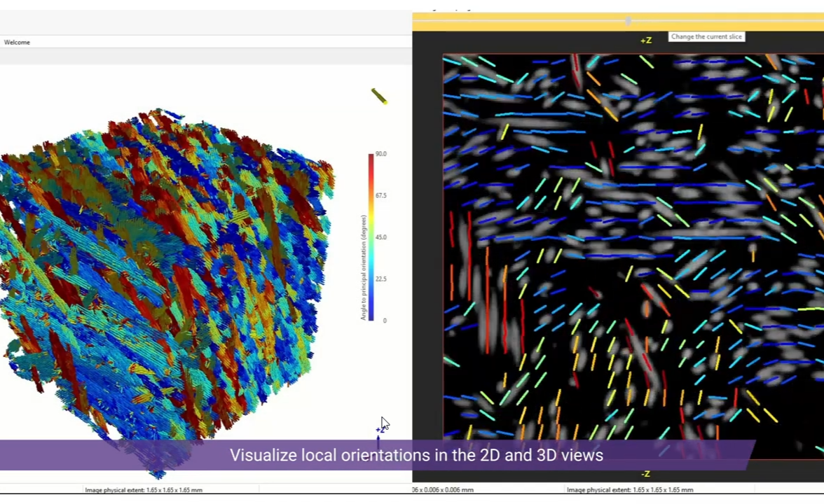This screenshot has width=824, height=504.
Task: Click the 67.5 value on the colormap legend
Action: [x=380, y=195]
